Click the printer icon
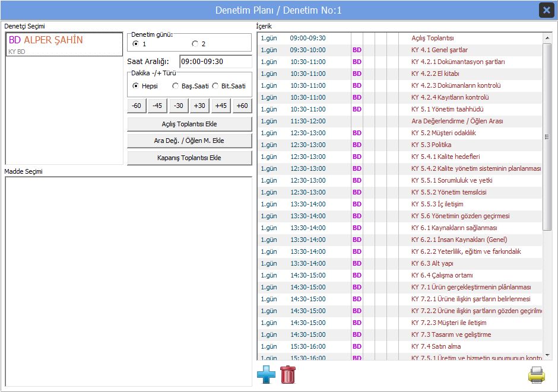Image resolution: width=558 pixels, height=392 pixels. pyautogui.click(x=536, y=375)
